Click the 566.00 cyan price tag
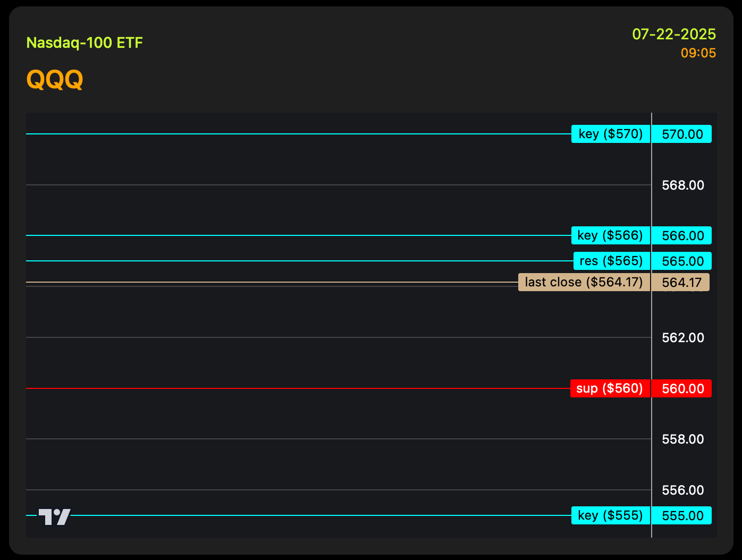 pos(682,236)
